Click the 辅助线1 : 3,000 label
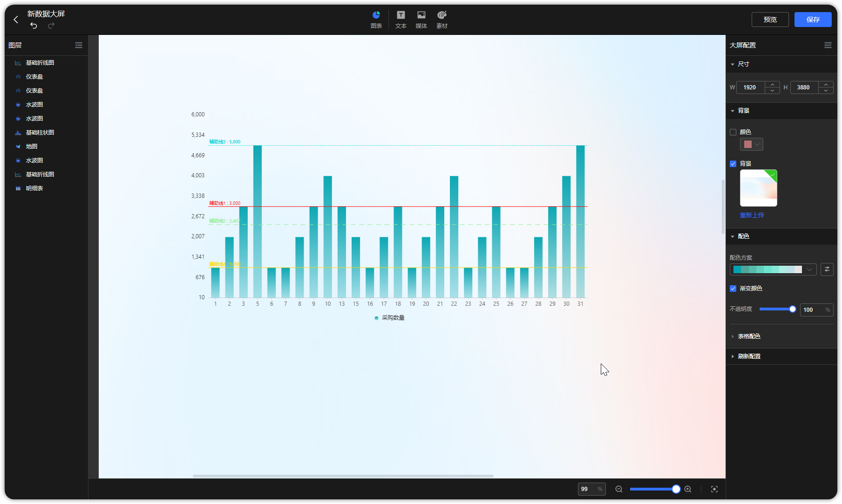Image resolution: width=842 pixels, height=504 pixels. 225,203
